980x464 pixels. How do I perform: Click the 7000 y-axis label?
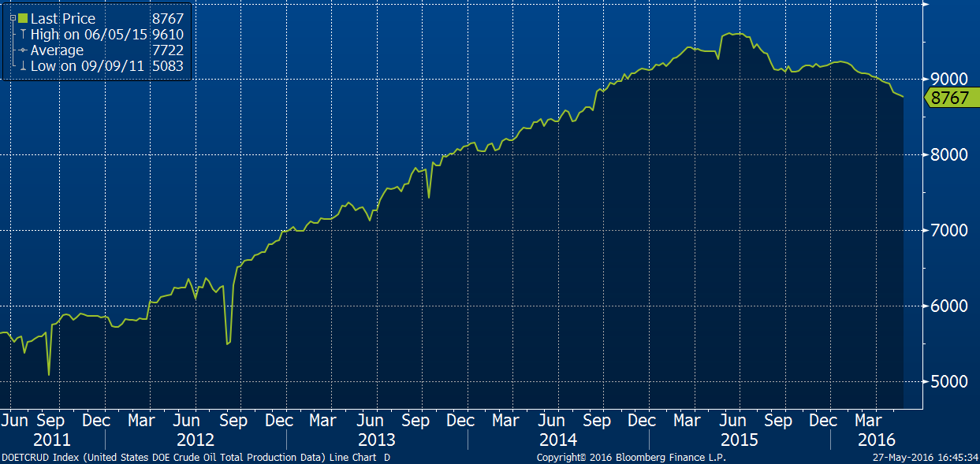[948, 231]
